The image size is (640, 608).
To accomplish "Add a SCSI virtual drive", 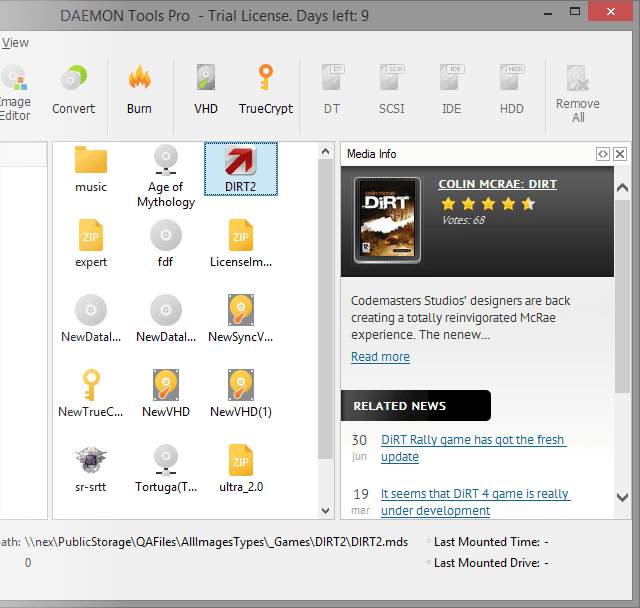I will 391,90.
